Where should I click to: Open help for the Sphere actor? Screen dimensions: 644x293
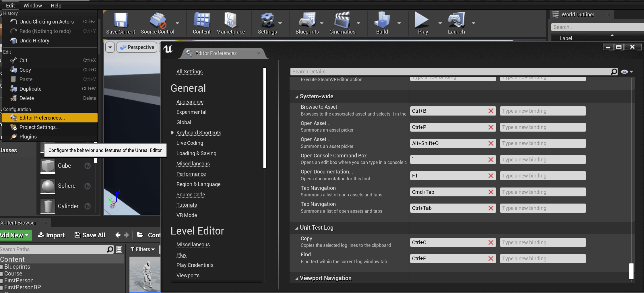88,186
